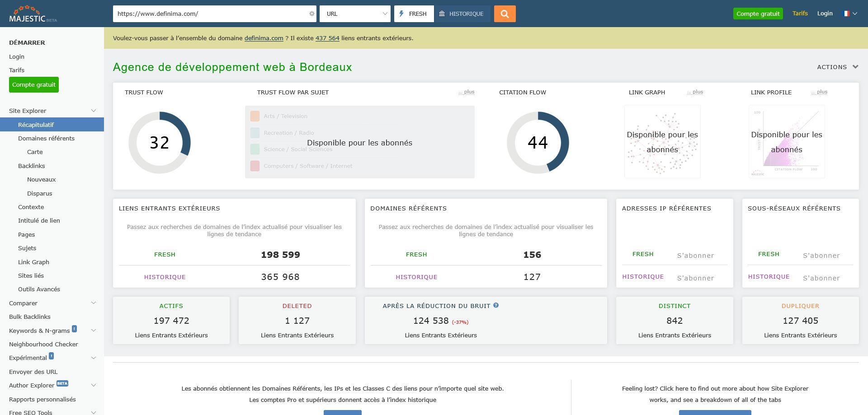Open search settings gear in URL field

pyautogui.click(x=311, y=14)
